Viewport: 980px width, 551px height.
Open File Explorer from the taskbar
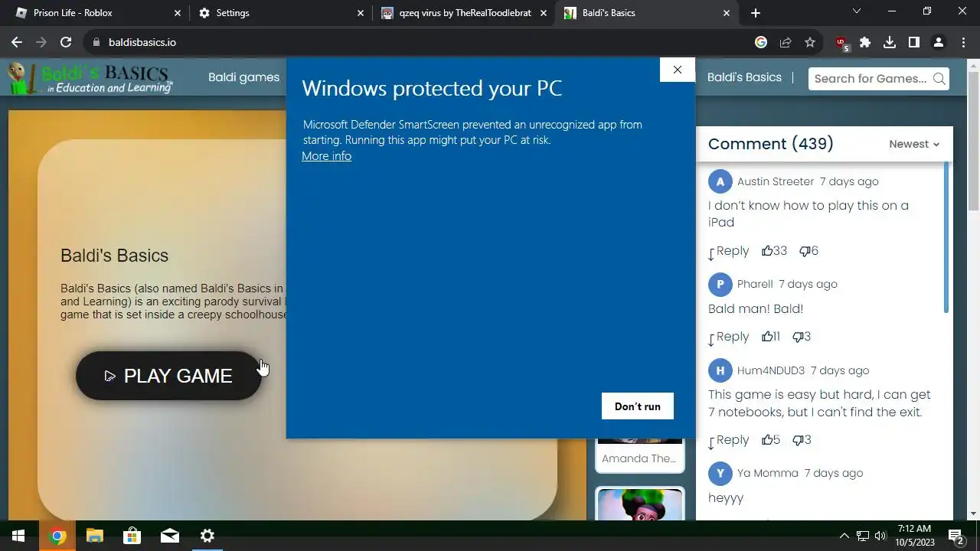coord(94,536)
